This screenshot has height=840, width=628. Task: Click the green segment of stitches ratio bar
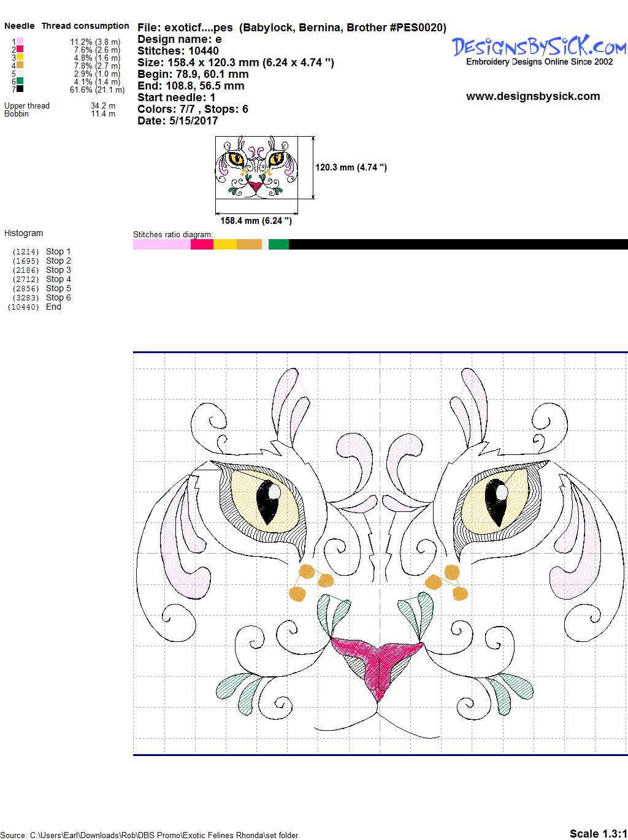click(x=278, y=245)
